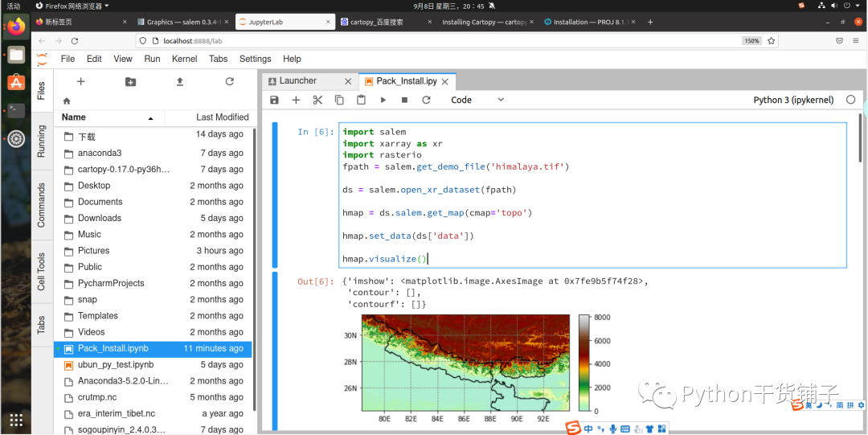Open the Kernel menu
The height and width of the screenshot is (435, 868).
click(184, 59)
